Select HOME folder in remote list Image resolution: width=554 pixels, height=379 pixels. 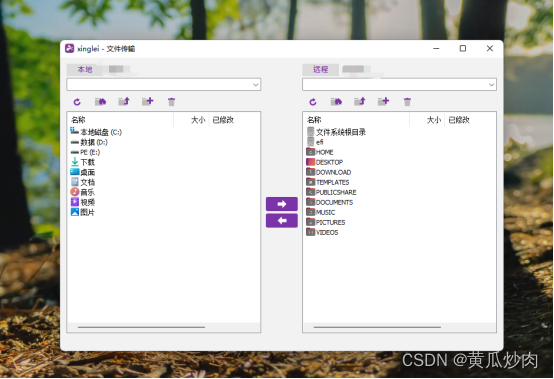pos(320,152)
